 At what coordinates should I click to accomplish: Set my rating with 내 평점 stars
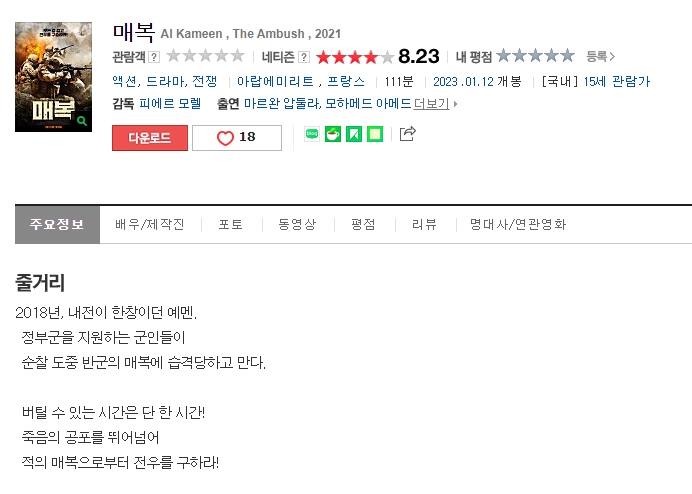coord(535,56)
